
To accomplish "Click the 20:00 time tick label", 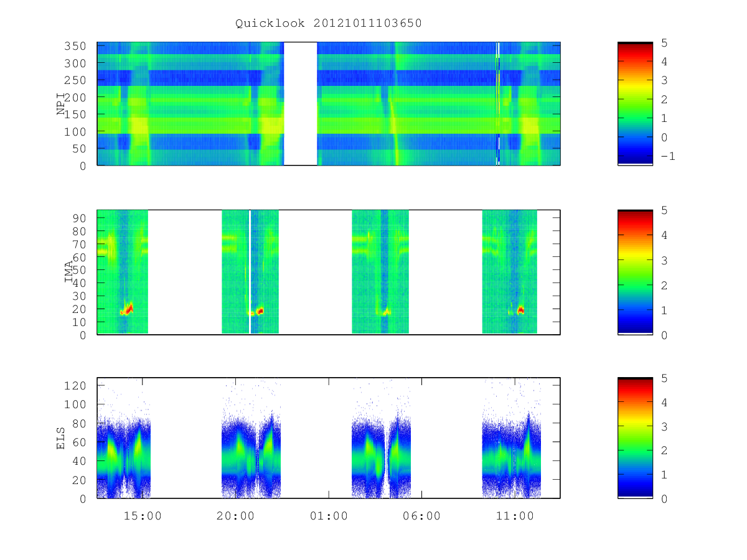I will pos(236,516).
